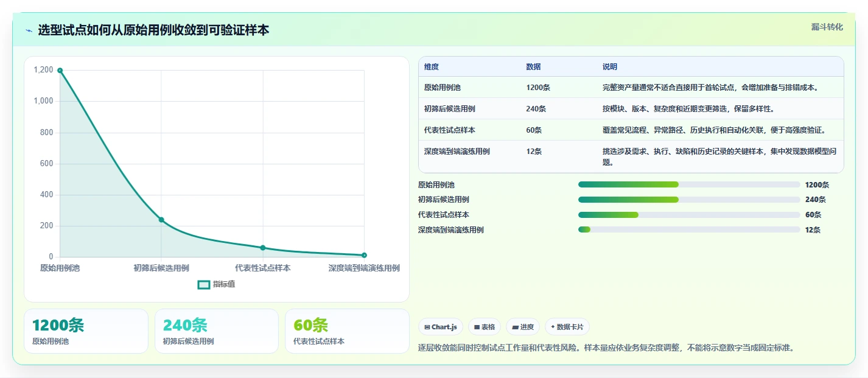Click the 初筛后候选用例 table row name

pyautogui.click(x=450, y=109)
